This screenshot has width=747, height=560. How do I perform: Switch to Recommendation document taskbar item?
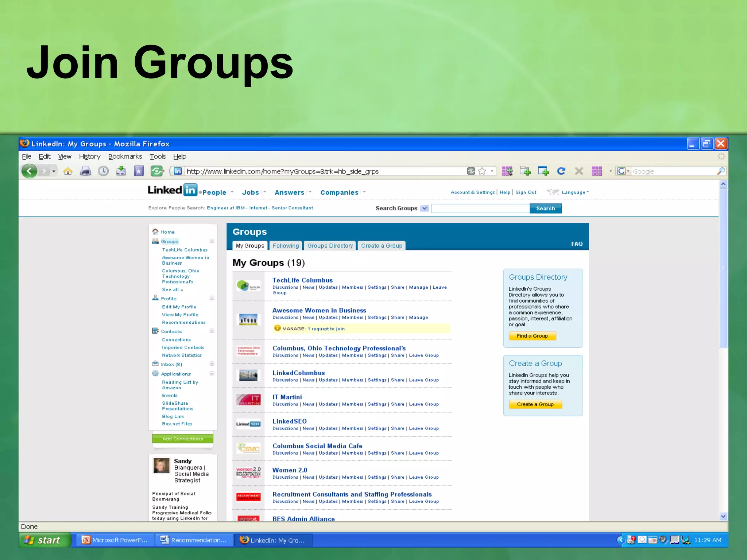click(x=194, y=540)
